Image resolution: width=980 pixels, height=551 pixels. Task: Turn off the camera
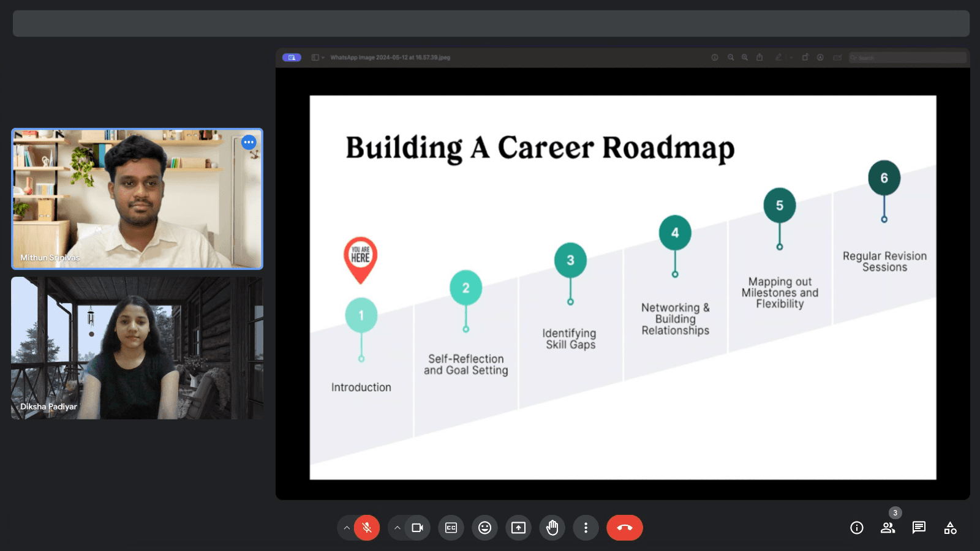[417, 528]
